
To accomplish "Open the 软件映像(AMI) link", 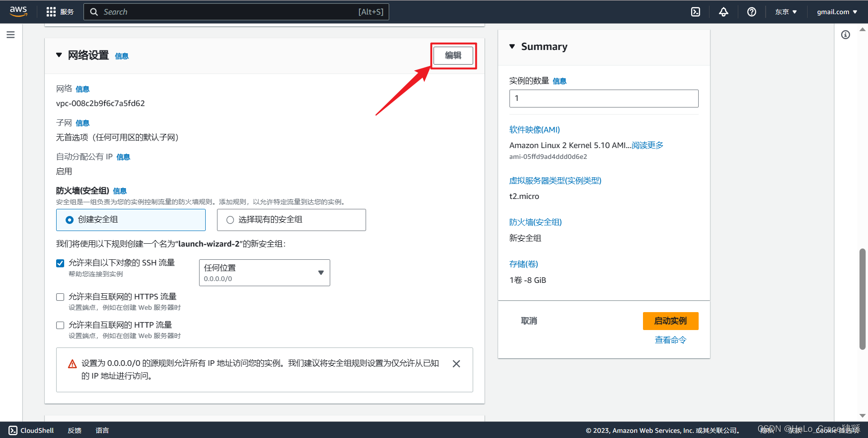I will click(x=534, y=130).
